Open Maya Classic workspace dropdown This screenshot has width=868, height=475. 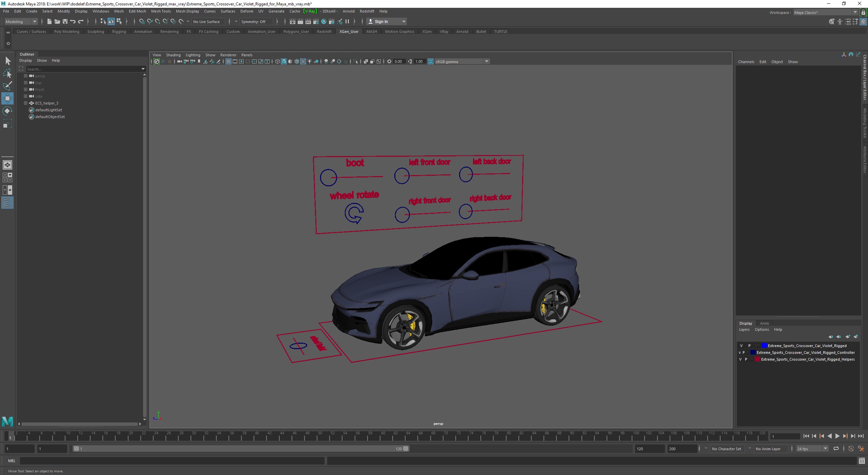pos(826,13)
